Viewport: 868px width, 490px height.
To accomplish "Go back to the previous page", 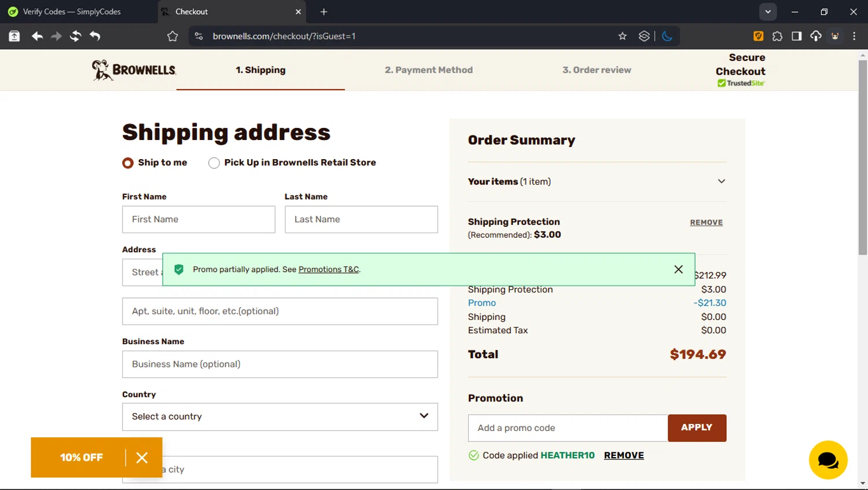I will pyautogui.click(x=37, y=36).
